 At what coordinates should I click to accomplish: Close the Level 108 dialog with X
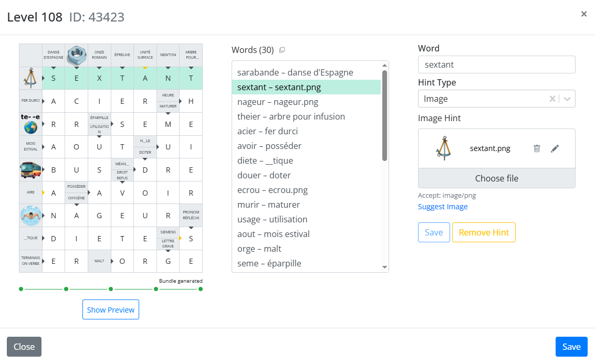pyautogui.click(x=583, y=14)
